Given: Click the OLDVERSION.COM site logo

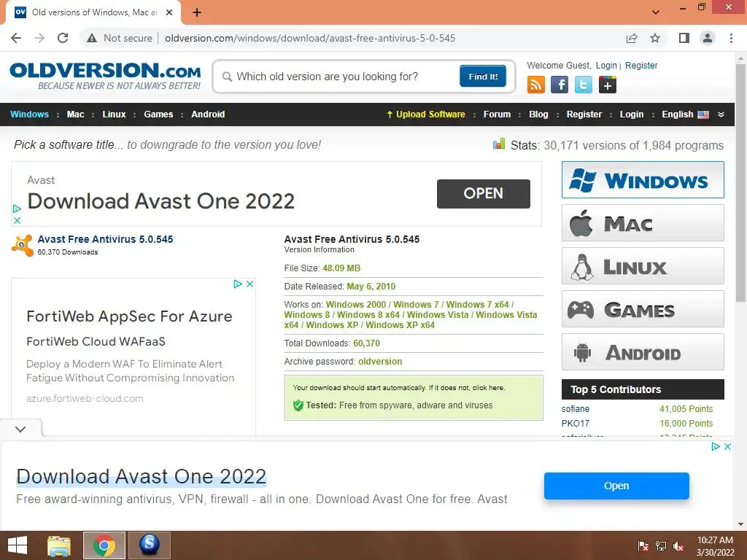Looking at the screenshot, I should (x=105, y=76).
